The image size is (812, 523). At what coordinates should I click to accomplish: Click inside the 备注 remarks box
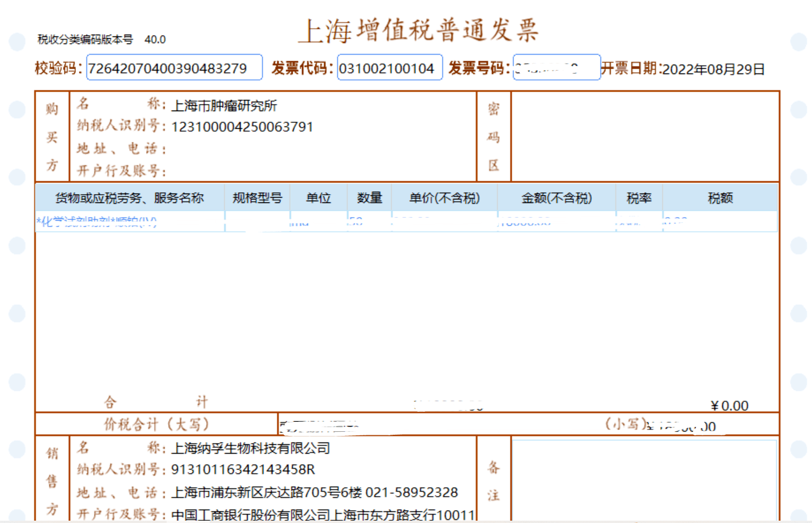point(644,479)
